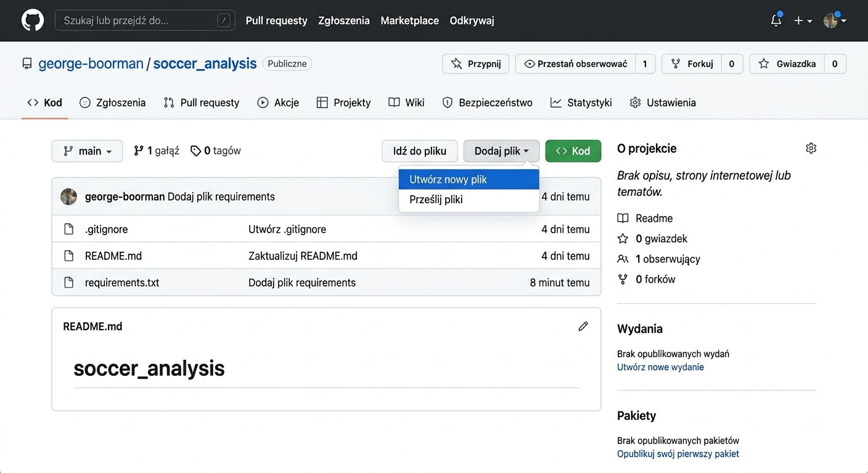This screenshot has height=473, width=868.
Task: Select Prześlij pliki menu item
Action: point(469,200)
